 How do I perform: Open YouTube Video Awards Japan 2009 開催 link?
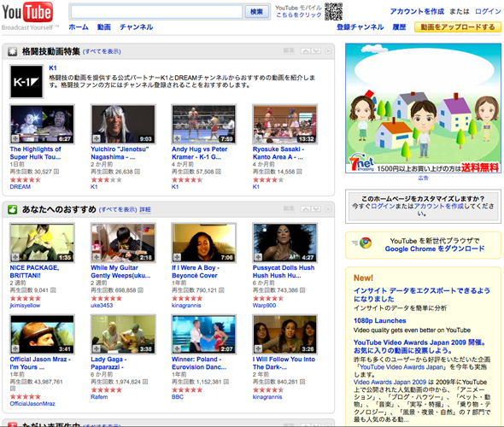click(x=419, y=347)
